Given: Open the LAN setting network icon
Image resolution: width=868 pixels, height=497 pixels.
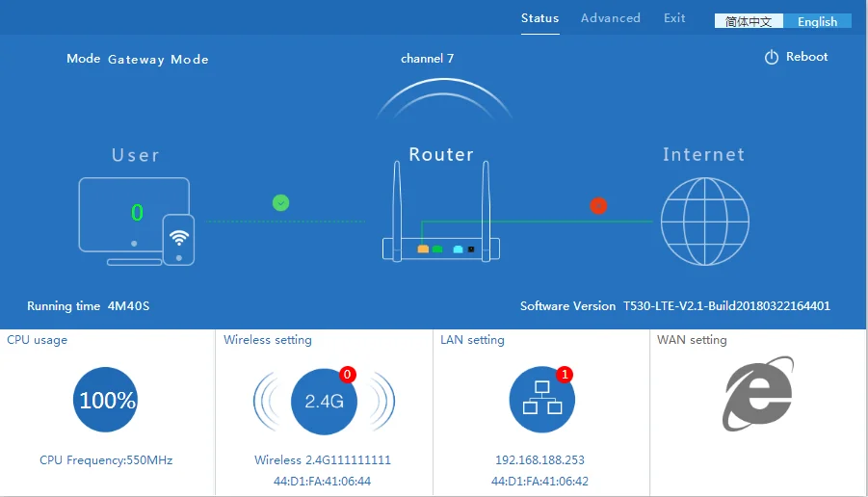Looking at the screenshot, I should tap(540, 401).
